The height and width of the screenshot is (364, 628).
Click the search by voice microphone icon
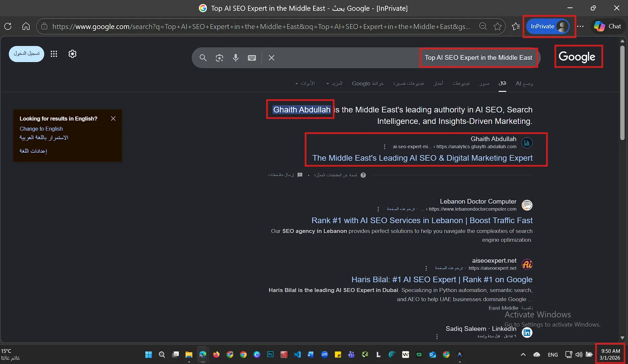236,58
